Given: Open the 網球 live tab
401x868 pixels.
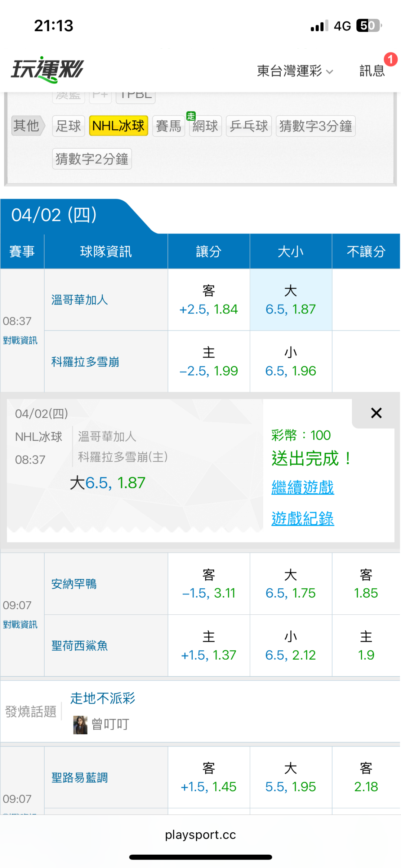Looking at the screenshot, I should coord(205,126).
